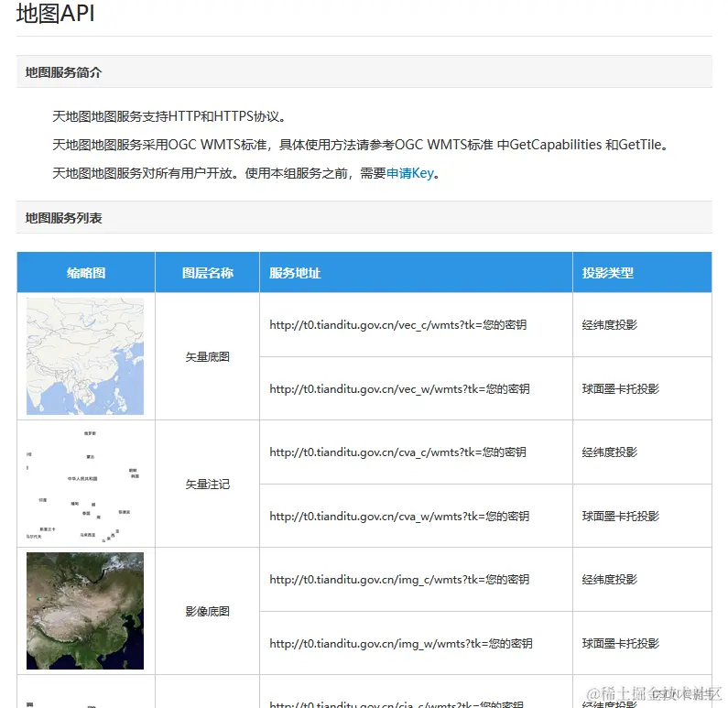
Task: Click the vec_w/wmts service URL
Action: pyautogui.click(x=399, y=389)
